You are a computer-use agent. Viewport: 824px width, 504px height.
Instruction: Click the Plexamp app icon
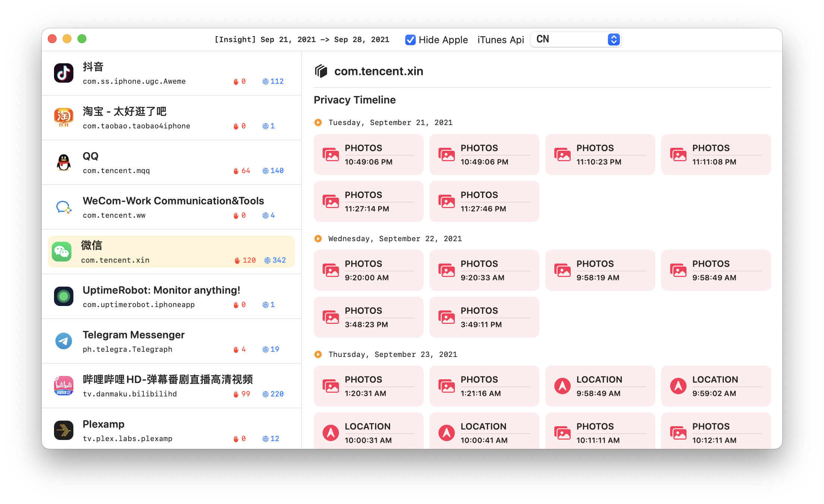pos(63,430)
